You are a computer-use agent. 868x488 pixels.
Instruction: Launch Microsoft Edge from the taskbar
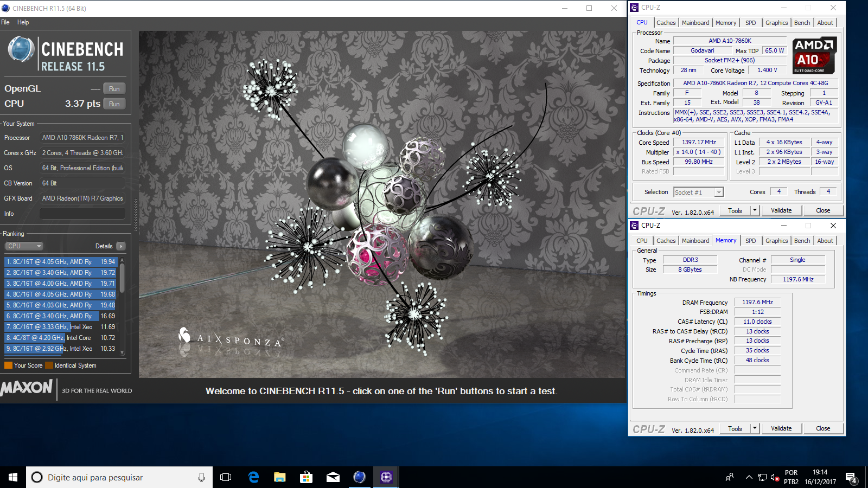(253, 477)
